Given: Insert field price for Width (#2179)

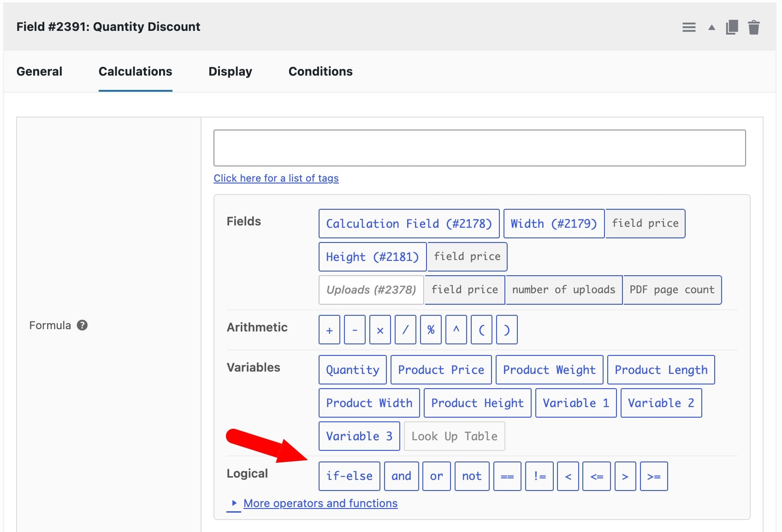Looking at the screenshot, I should (x=645, y=224).
